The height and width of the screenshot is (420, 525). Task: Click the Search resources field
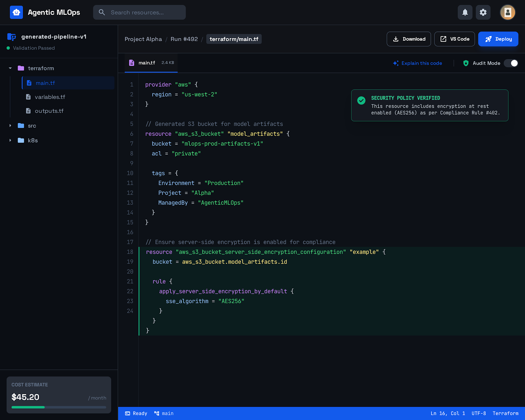tap(139, 12)
